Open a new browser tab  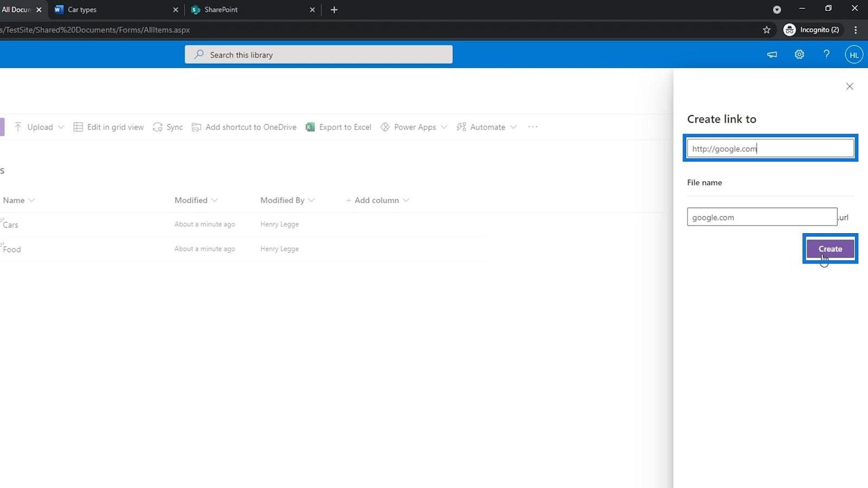coord(334,10)
